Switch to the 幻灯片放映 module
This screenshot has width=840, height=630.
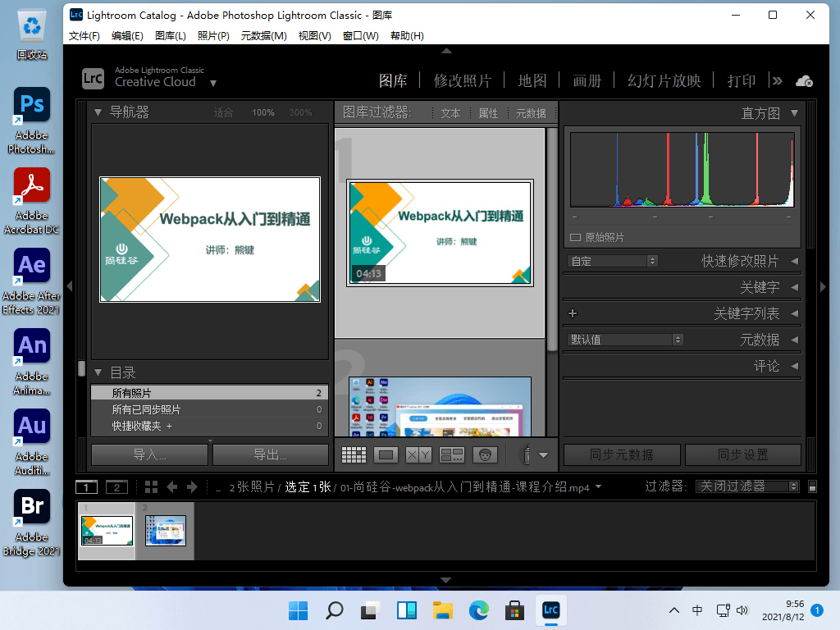(664, 81)
